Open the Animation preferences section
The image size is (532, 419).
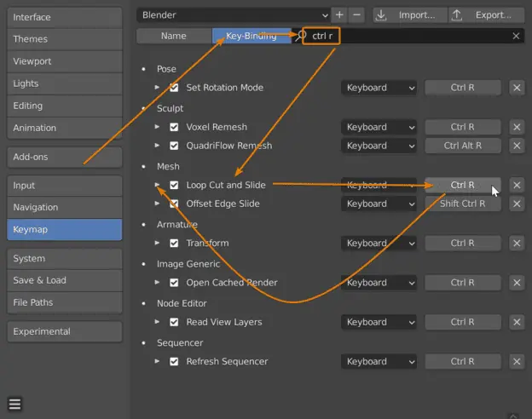(65, 128)
